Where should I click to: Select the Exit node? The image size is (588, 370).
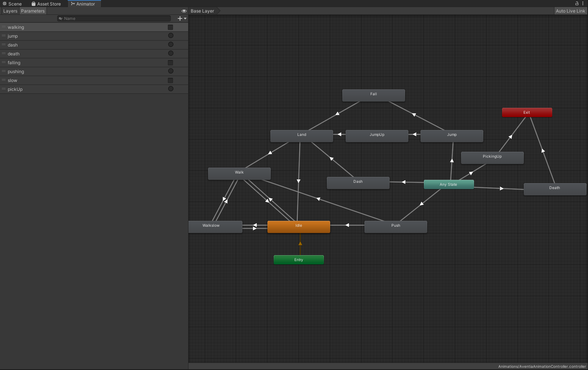[x=527, y=113]
